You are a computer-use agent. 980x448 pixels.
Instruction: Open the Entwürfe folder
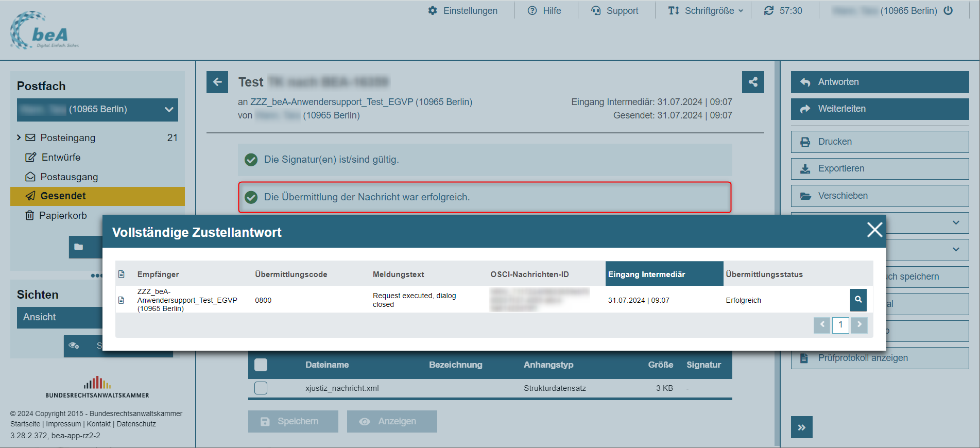tap(61, 157)
